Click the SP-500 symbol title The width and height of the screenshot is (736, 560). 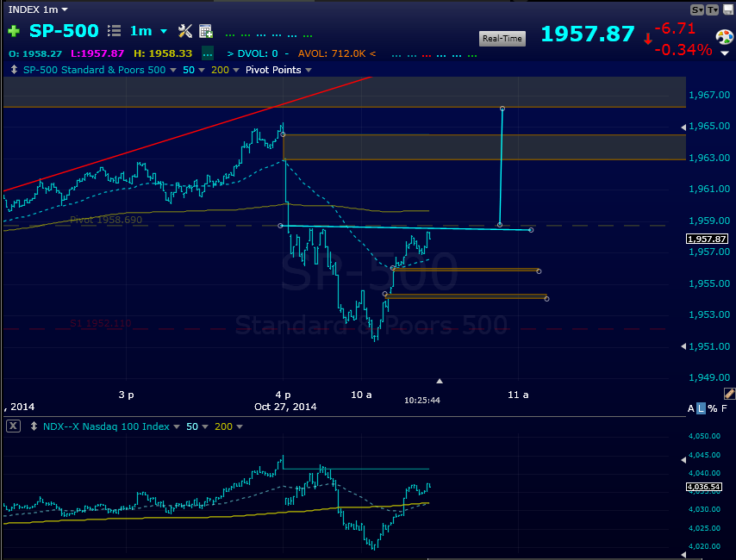[x=64, y=31]
